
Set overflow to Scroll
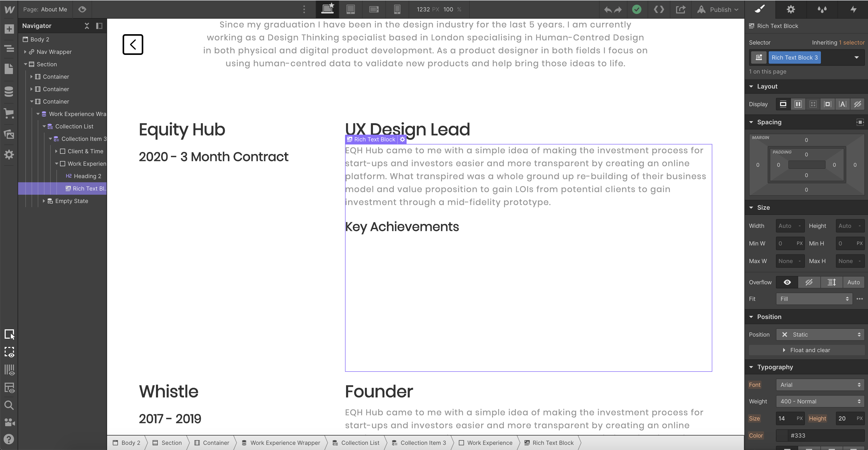(x=832, y=282)
